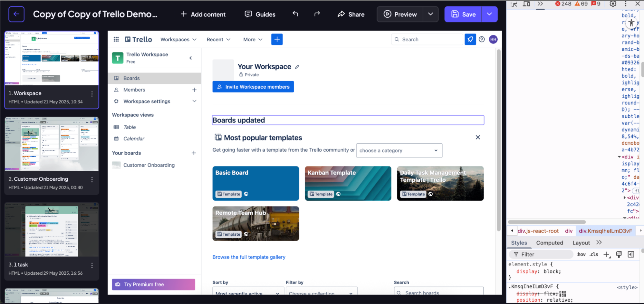Open the Trello apps grid icon
Image resolution: width=644 pixels, height=304 pixels.
pos(116,39)
